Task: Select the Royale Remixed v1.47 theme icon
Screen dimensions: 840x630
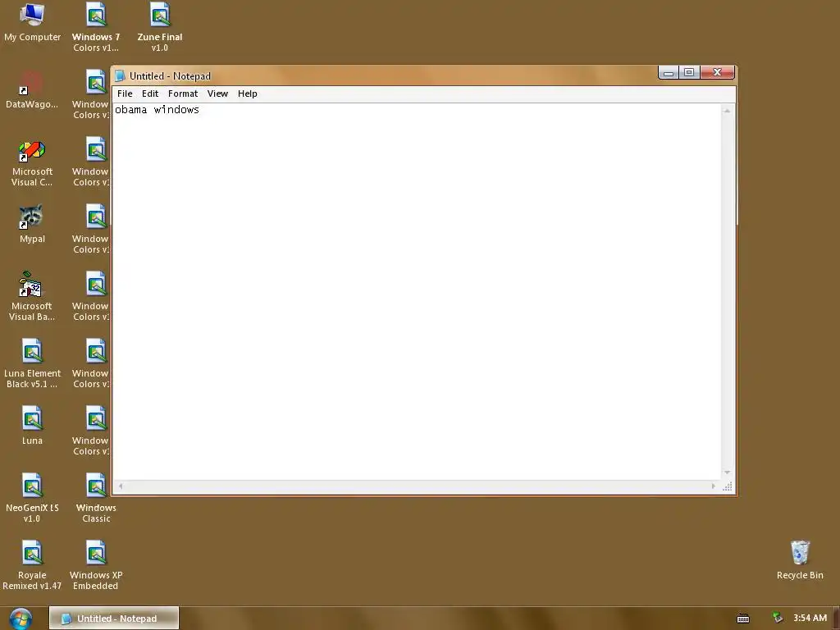Action: pos(32,565)
